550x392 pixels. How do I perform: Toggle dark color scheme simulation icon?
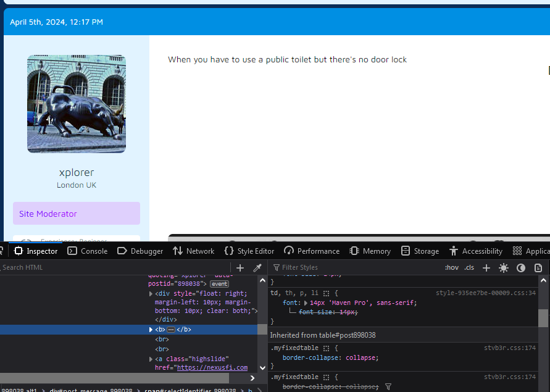click(x=521, y=268)
